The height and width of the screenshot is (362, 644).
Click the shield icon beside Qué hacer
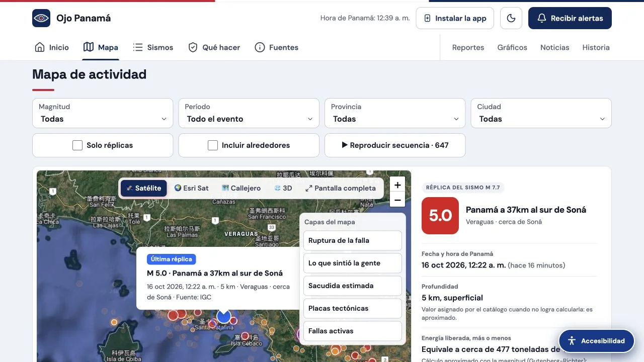[193, 47]
